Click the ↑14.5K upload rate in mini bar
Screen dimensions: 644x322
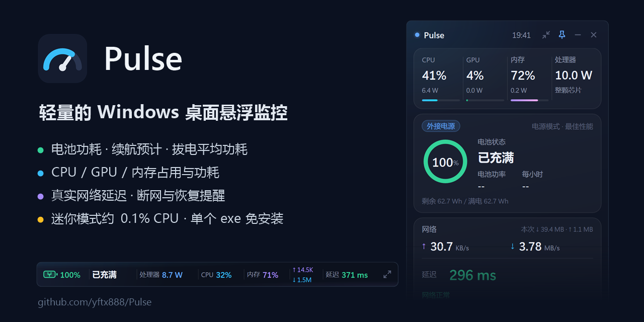click(302, 270)
